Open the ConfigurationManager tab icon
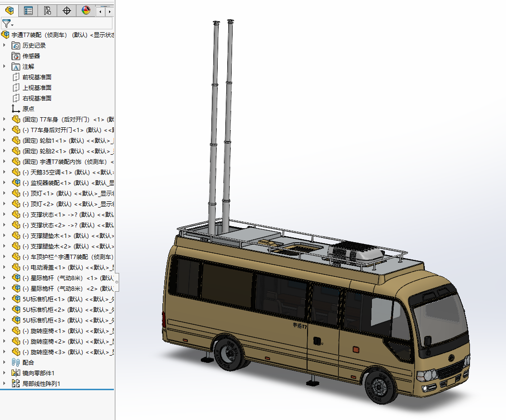Screen dimensions: 506x420 [48, 11]
